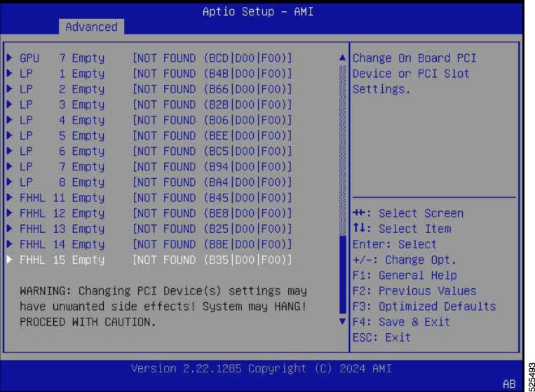Image resolution: width=535 pixels, height=392 pixels.
Task: Expand the LP 2 Empty submenu arrow
Action: coord(10,88)
